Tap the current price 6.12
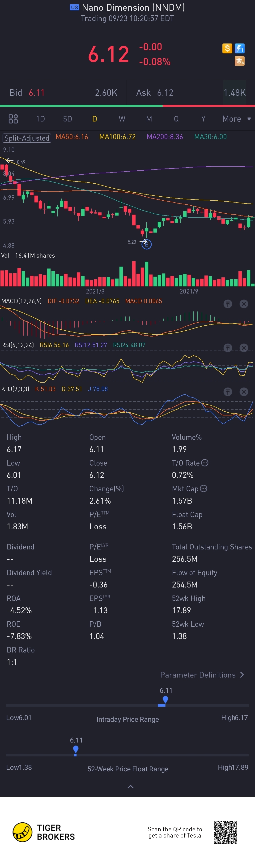 tap(108, 54)
